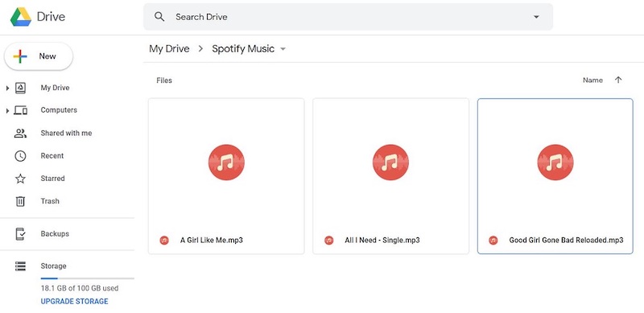Open Starred files section
The height and width of the screenshot is (313, 644).
click(x=52, y=179)
